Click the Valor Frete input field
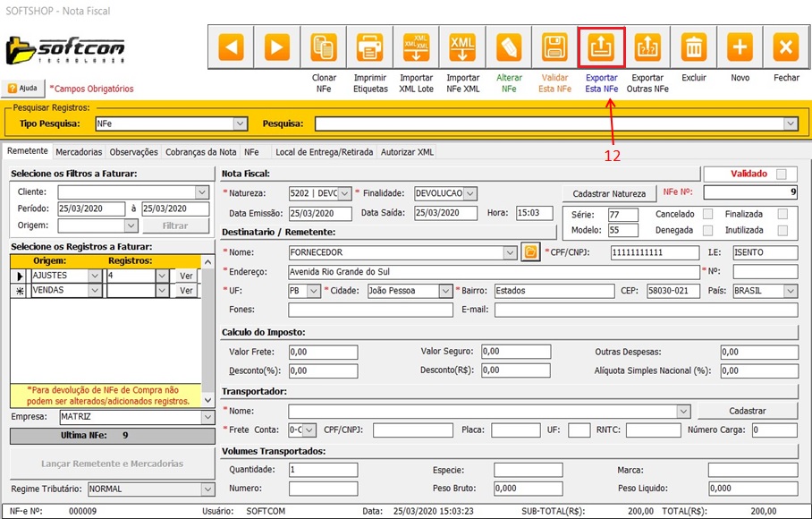The image size is (812, 519). coord(322,353)
